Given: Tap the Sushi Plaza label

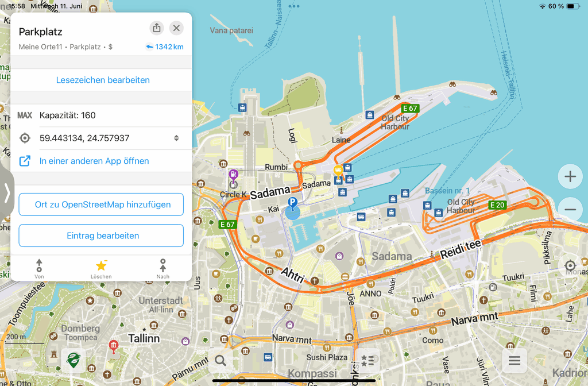Looking at the screenshot, I should [x=327, y=357].
